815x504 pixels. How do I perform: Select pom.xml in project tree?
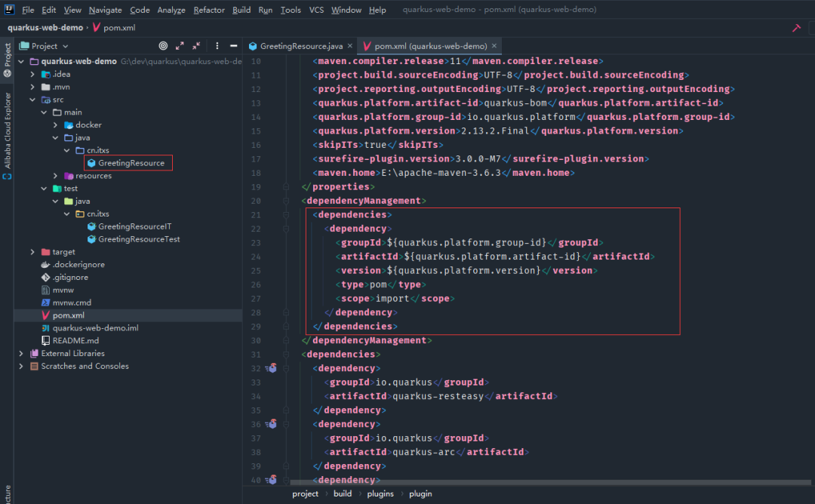(68, 315)
